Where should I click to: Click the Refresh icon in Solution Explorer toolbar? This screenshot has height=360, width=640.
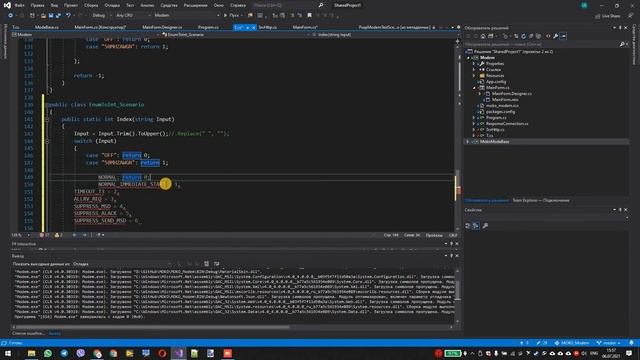524,36
